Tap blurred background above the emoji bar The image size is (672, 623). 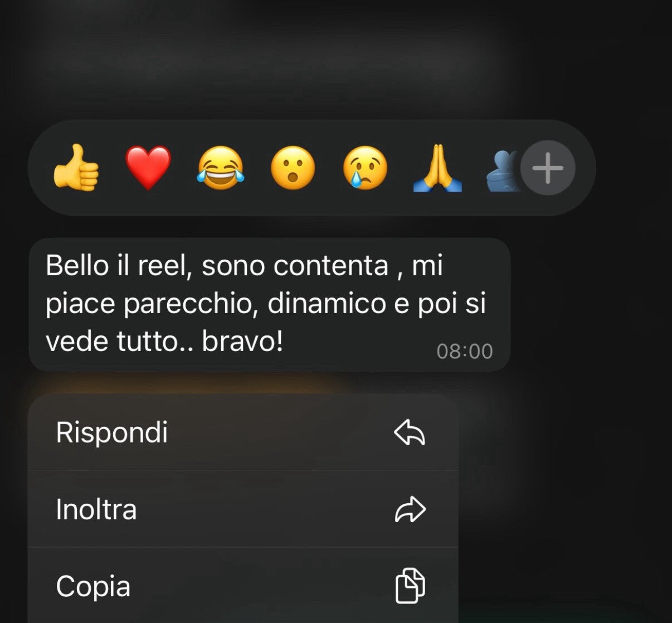[x=334, y=59]
